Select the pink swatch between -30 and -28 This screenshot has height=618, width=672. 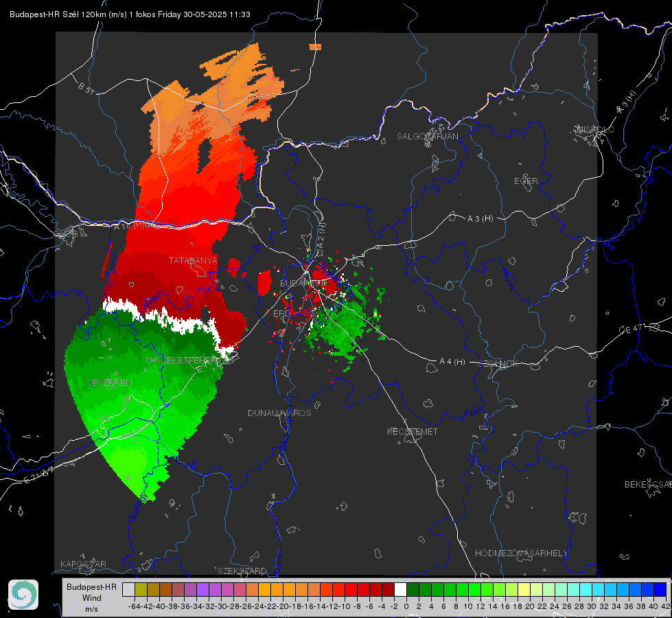[x=227, y=589]
